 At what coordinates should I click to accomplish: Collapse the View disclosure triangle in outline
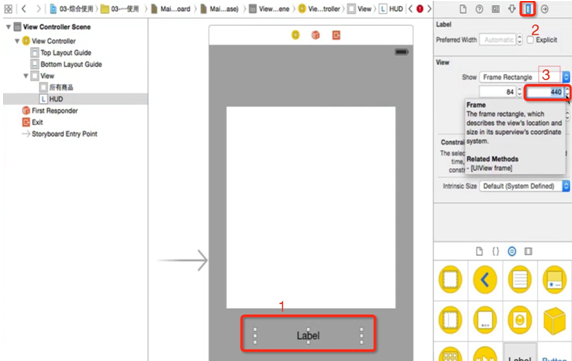26,76
